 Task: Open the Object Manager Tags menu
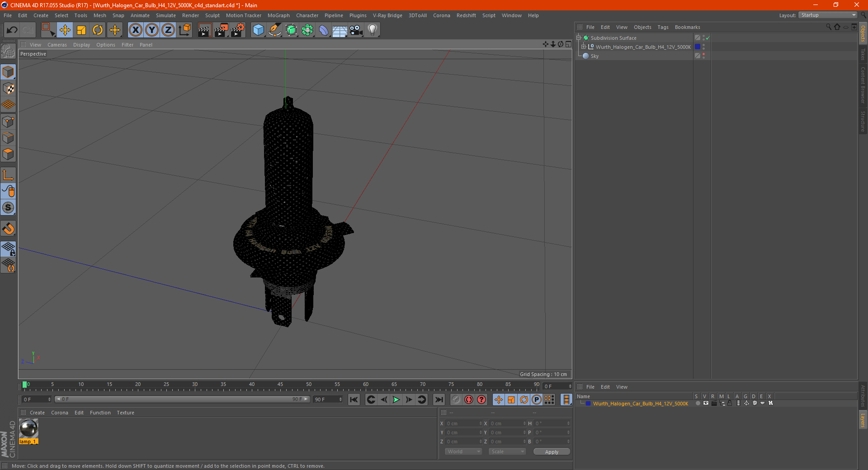tap(663, 27)
